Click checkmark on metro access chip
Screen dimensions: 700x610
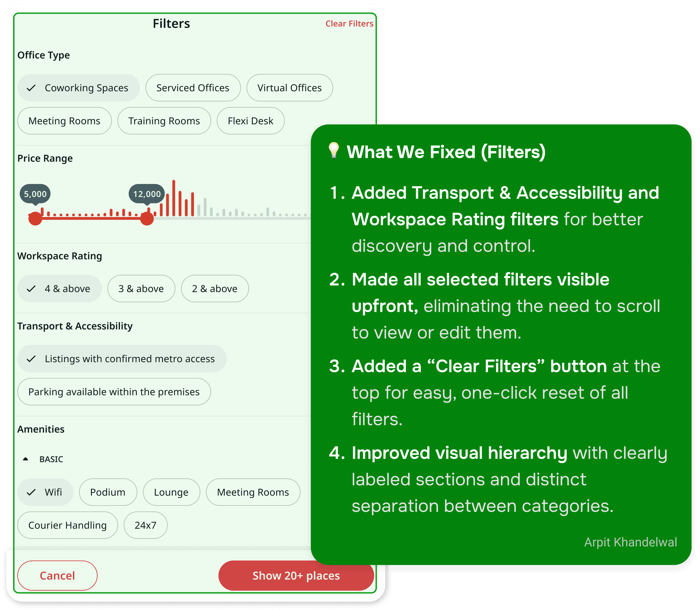click(31, 359)
